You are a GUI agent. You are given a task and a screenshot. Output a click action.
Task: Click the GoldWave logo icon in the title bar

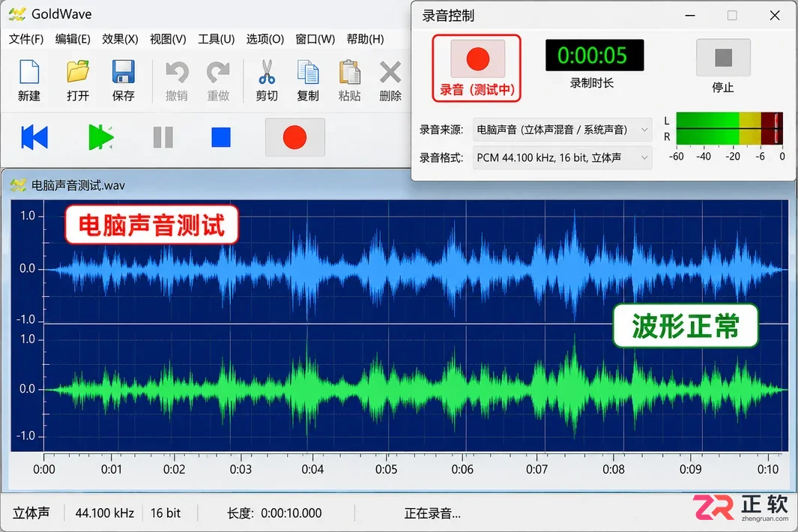(x=17, y=14)
